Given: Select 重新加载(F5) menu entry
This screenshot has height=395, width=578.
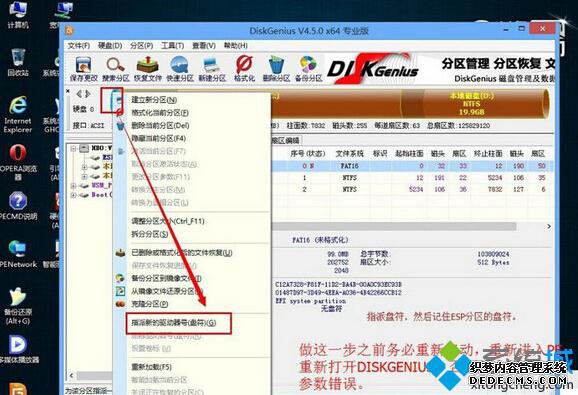Looking at the screenshot, I should [152, 367].
